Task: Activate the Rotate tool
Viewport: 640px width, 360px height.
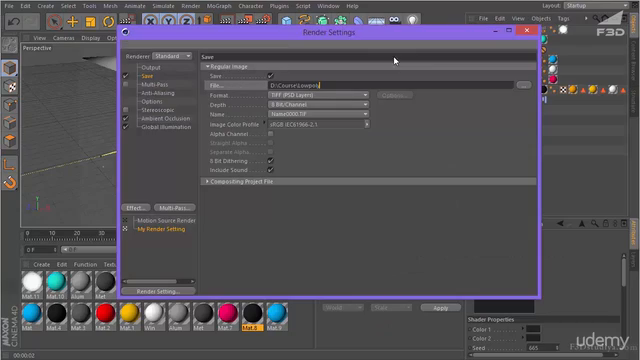Action: click(108, 21)
